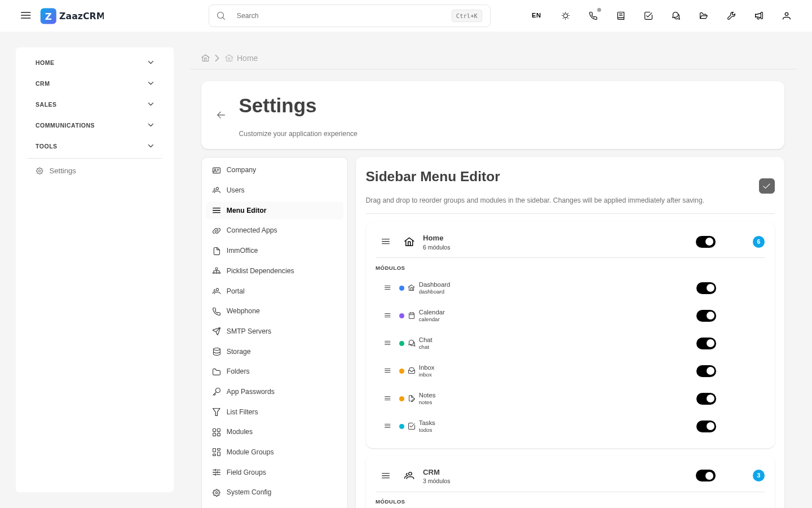Click the drag handle for Tasks module
The height and width of the screenshot is (508, 812).
tap(387, 426)
